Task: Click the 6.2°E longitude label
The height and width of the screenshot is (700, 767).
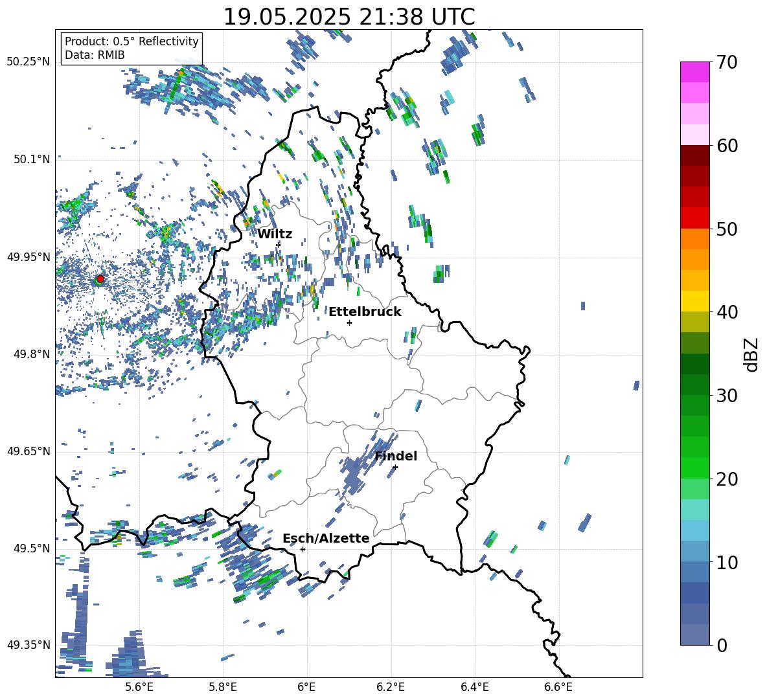Action: [x=391, y=687]
